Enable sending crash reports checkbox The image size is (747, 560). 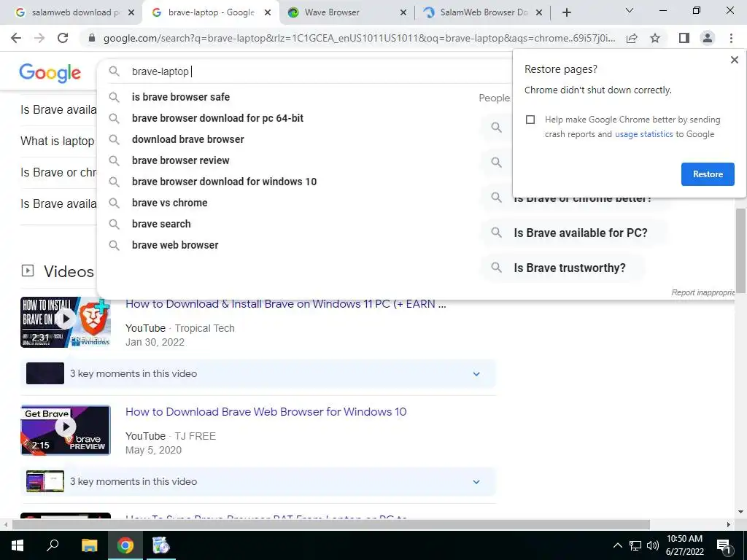(530, 120)
